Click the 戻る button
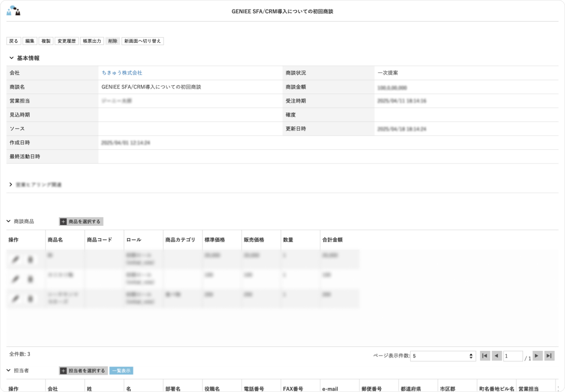This screenshot has width=565, height=392. pyautogui.click(x=14, y=41)
